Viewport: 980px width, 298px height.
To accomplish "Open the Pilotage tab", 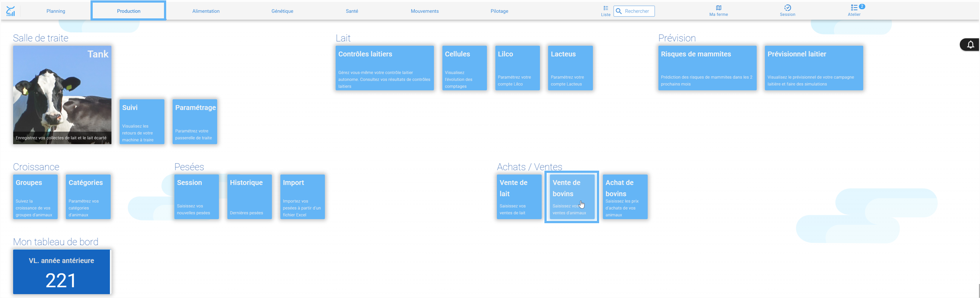I will coord(499,11).
